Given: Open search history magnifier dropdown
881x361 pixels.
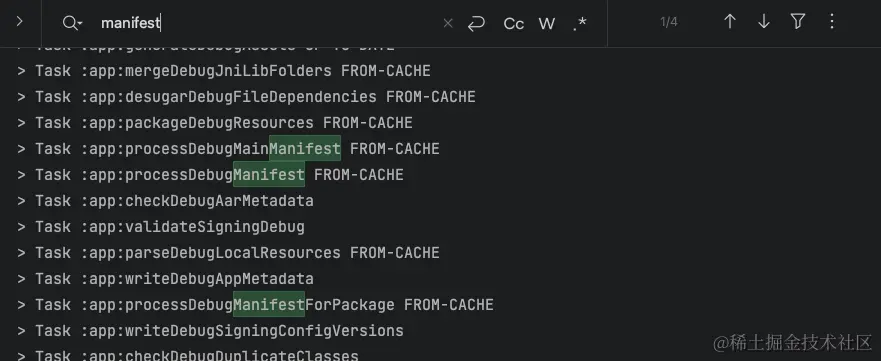Looking at the screenshot, I should [72, 23].
